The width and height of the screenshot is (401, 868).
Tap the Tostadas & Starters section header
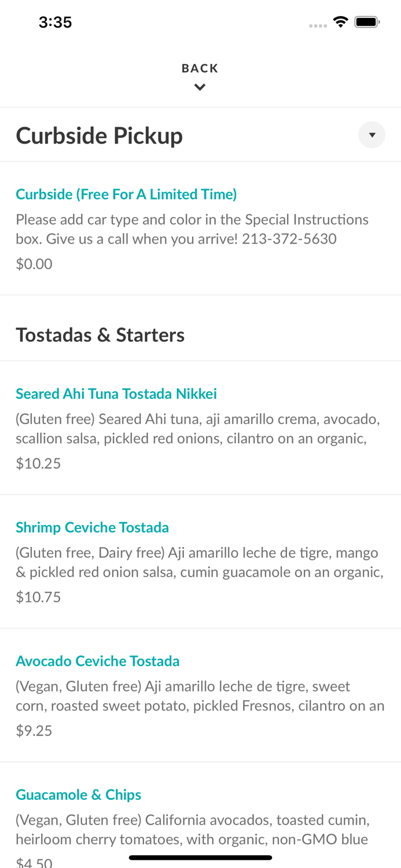coord(100,334)
